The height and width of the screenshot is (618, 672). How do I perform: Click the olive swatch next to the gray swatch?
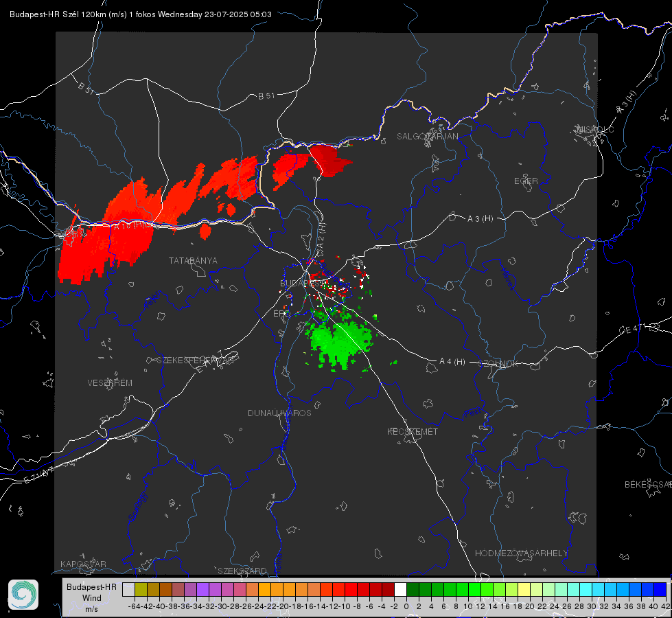141,589
